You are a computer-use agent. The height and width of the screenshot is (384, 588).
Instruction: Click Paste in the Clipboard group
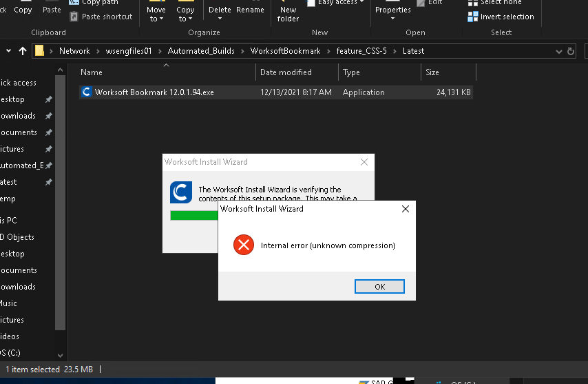(52, 10)
